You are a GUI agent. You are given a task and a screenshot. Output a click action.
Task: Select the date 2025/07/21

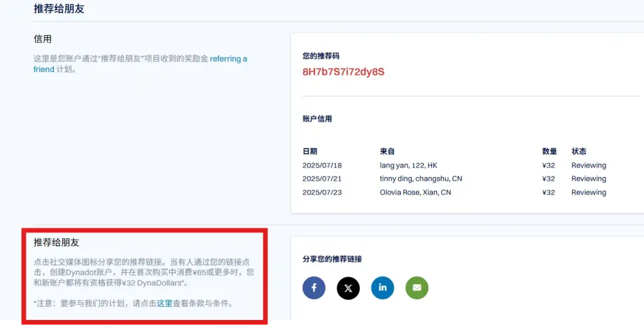(x=322, y=178)
